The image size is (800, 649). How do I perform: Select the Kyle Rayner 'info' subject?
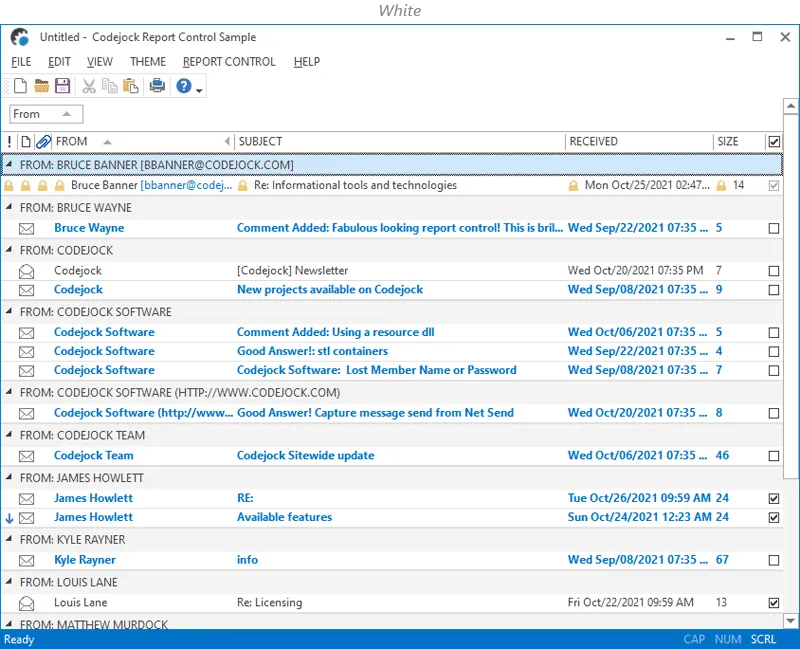pyautogui.click(x=247, y=560)
